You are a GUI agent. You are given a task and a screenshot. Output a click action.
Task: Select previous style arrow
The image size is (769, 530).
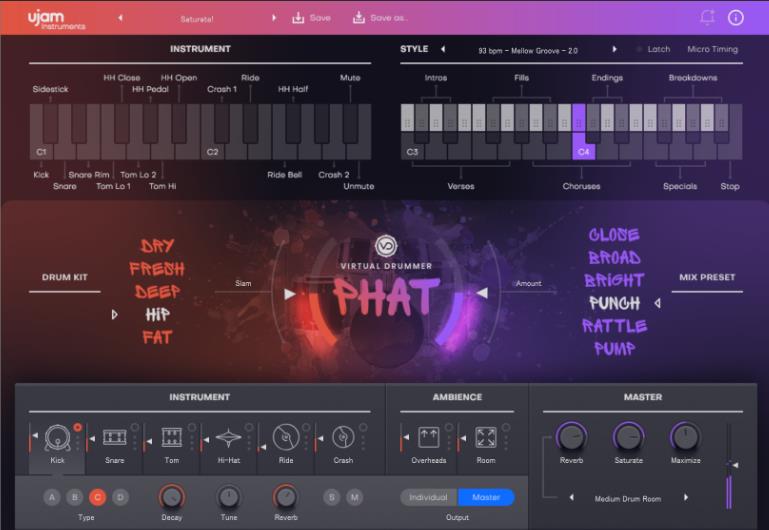tap(443, 49)
